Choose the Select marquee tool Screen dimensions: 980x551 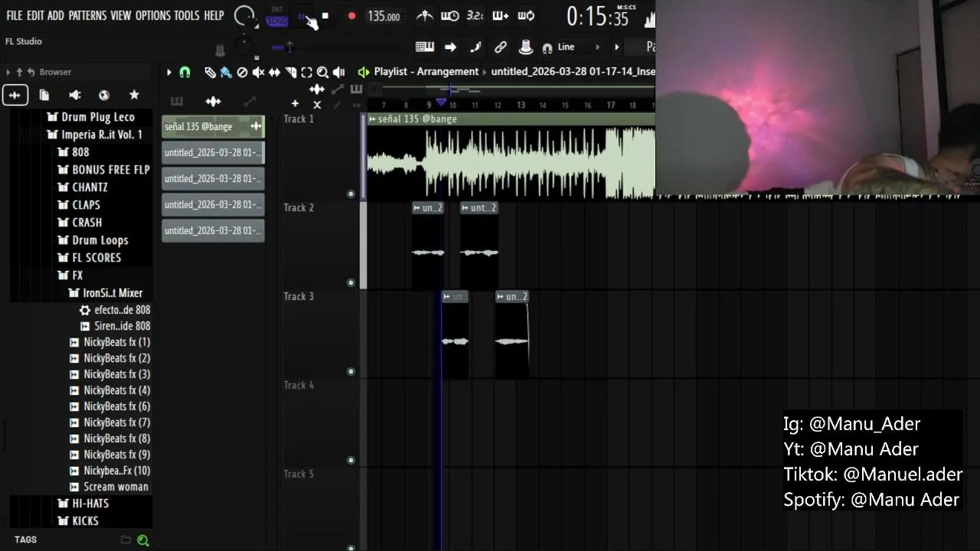pyautogui.click(x=306, y=72)
